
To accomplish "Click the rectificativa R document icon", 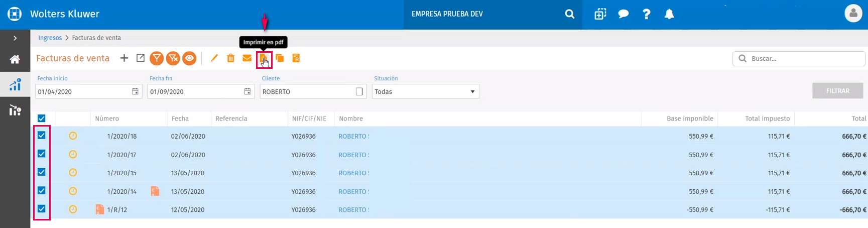I will pyautogui.click(x=296, y=58).
